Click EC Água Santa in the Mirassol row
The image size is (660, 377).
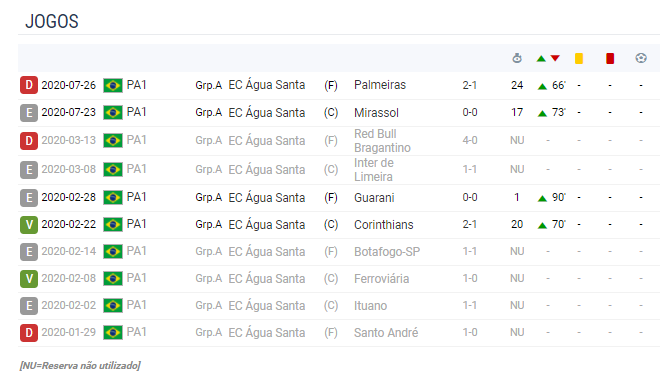click(x=266, y=113)
